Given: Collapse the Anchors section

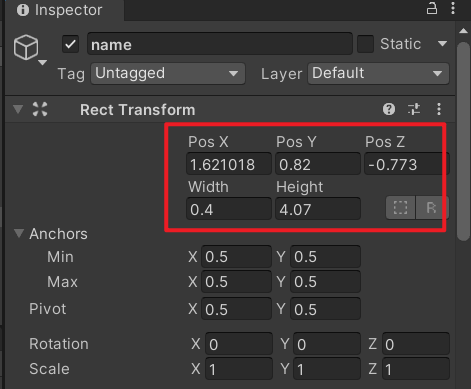Looking at the screenshot, I should pos(19,233).
